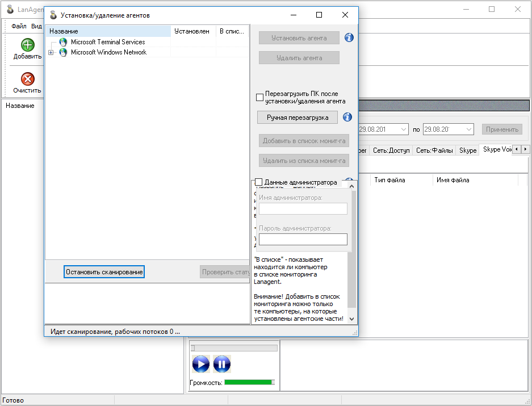532x406 pixels.
Task: Open the end date dropdown
Action: pyautogui.click(x=469, y=129)
